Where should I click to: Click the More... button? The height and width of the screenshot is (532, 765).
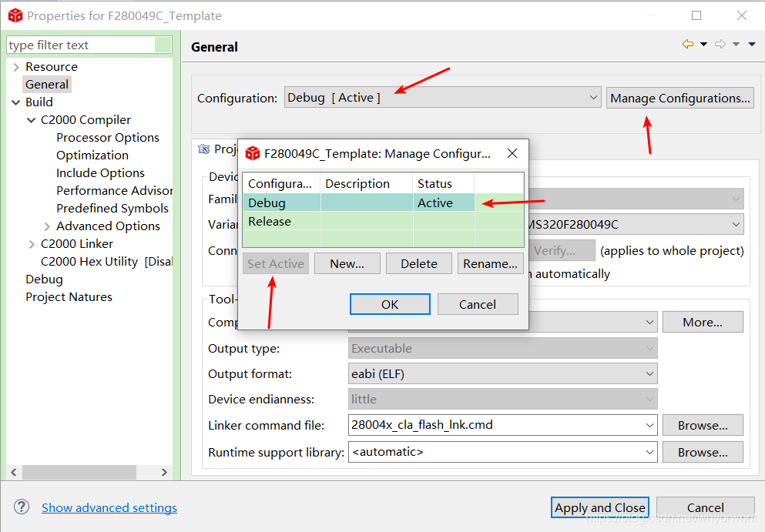pos(703,322)
